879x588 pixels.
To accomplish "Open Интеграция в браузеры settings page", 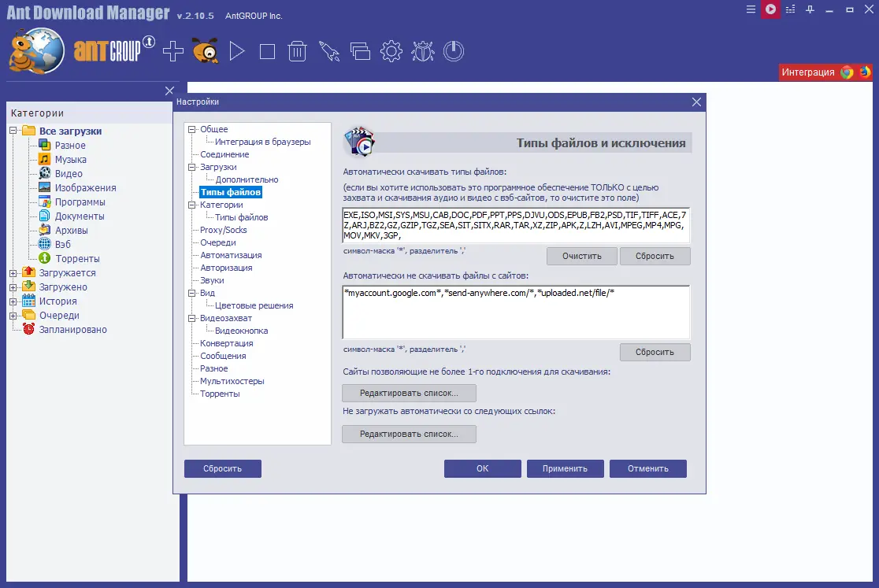I will pyautogui.click(x=262, y=142).
